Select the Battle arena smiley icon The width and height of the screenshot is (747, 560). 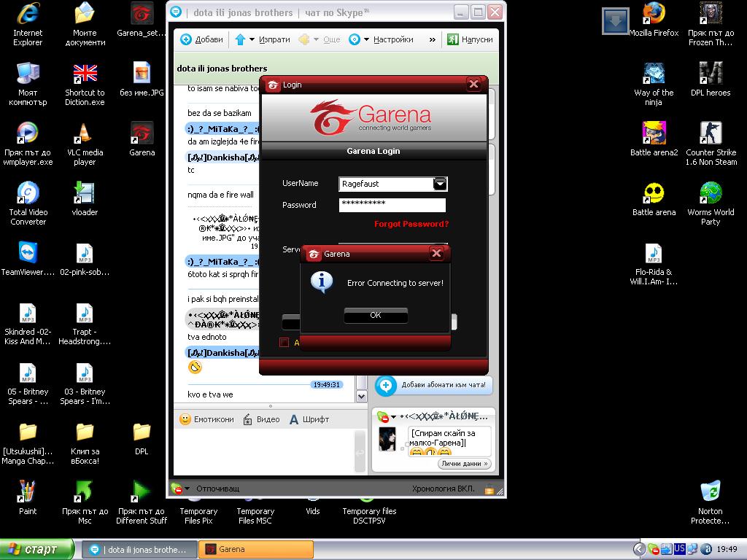[654, 199]
